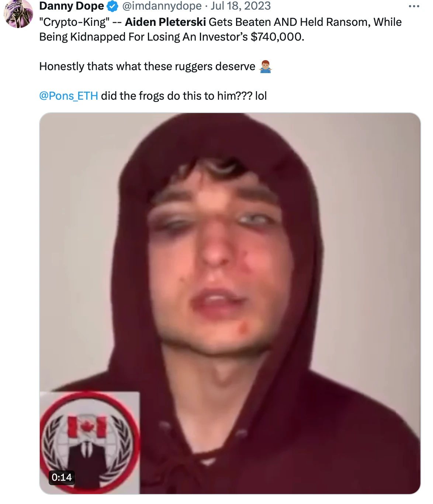Click "Honestly thats what these ruggers deserve" line
This screenshot has width=433, height=504.
(x=147, y=66)
